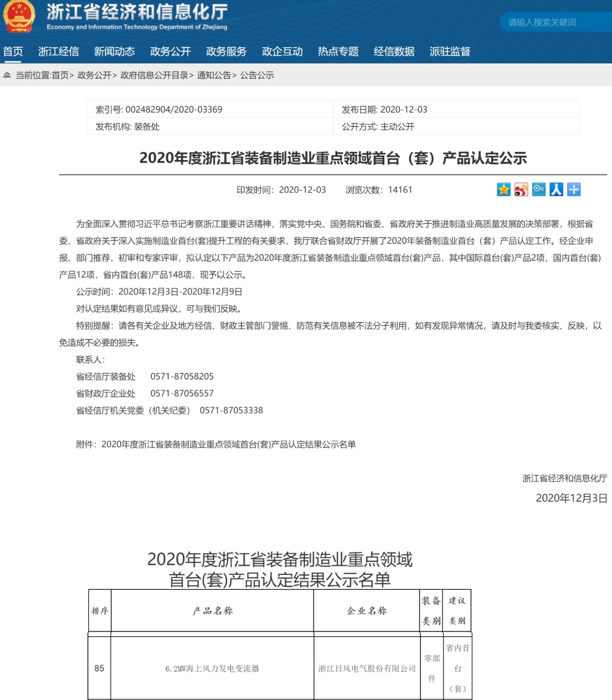The height and width of the screenshot is (700, 612).
Task: Click the 附件 attachment line text
Action: click(216, 444)
